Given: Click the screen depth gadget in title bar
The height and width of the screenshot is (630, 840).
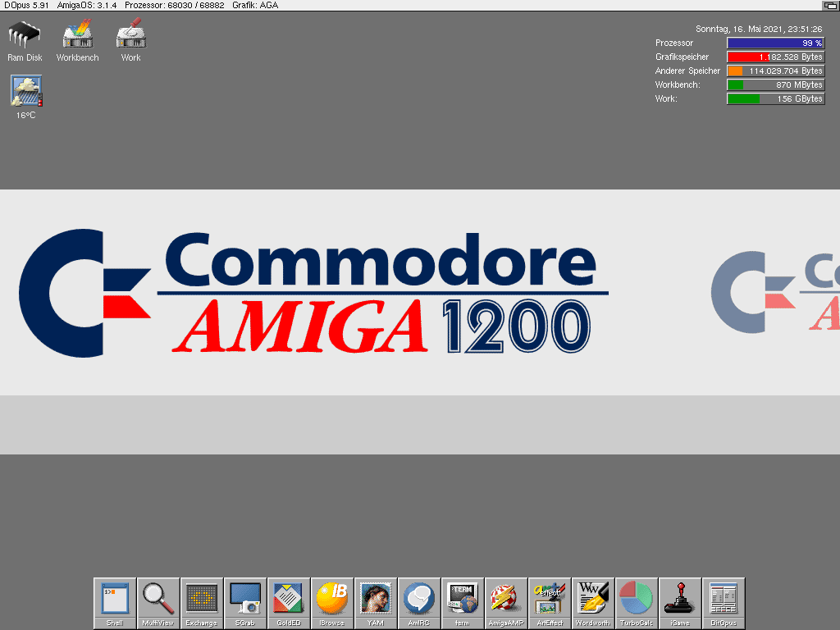Looking at the screenshot, I should pos(830,6).
